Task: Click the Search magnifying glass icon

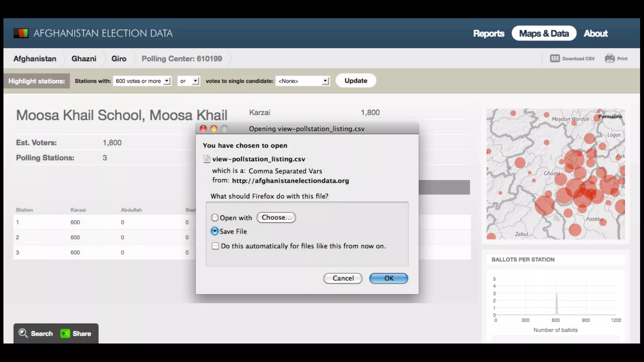Action: 23,333
